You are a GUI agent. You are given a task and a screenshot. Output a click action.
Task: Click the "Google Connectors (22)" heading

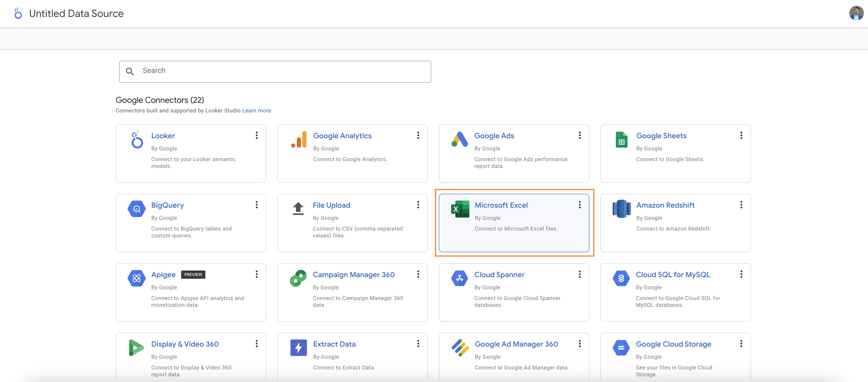160,100
